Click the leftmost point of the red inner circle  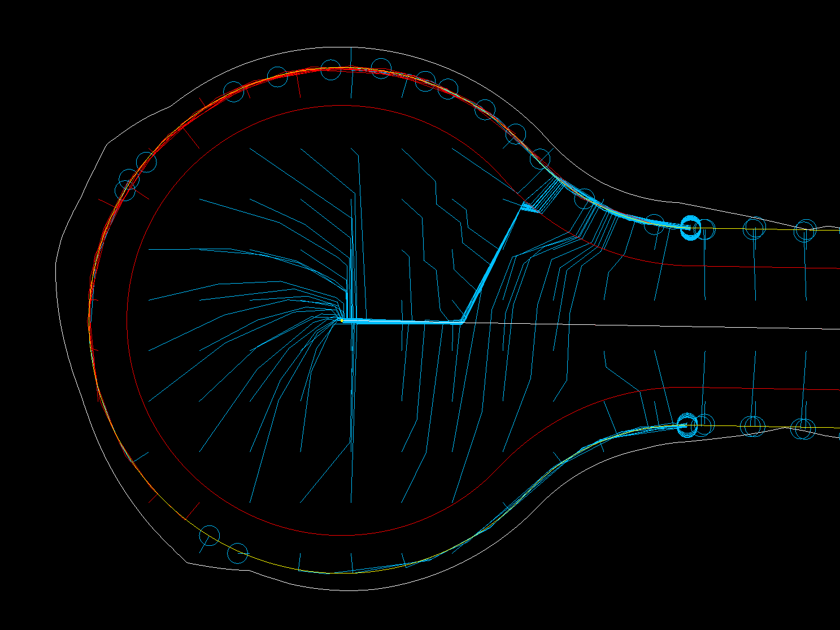pos(127,320)
